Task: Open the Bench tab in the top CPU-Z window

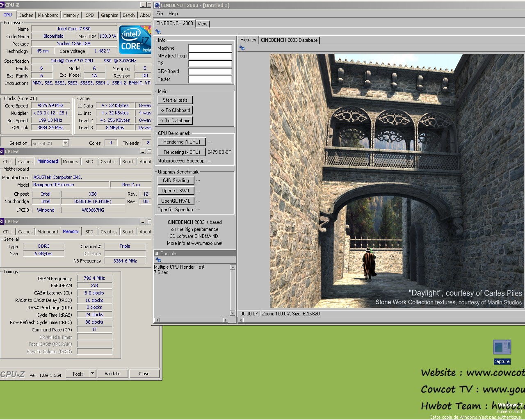Action: pos(129,15)
